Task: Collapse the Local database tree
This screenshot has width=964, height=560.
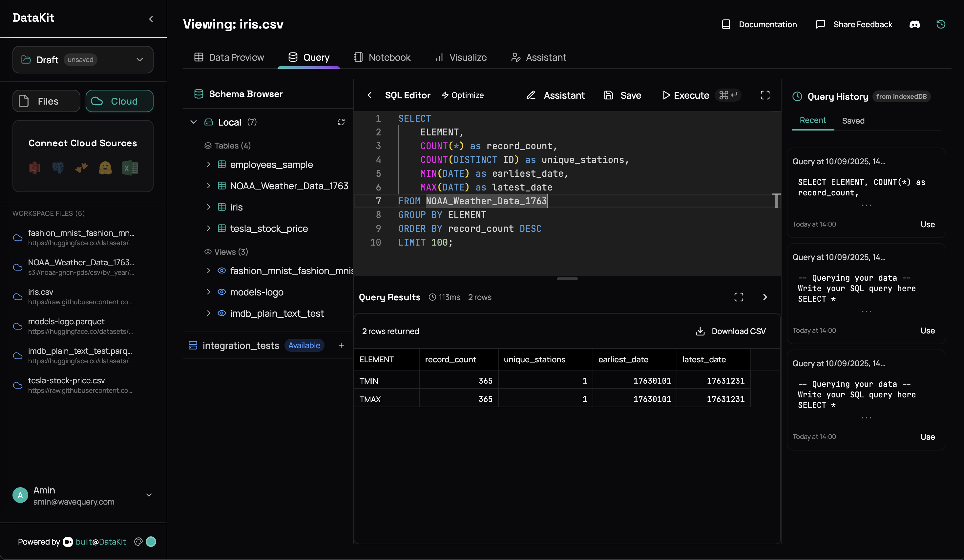Action: (x=194, y=122)
